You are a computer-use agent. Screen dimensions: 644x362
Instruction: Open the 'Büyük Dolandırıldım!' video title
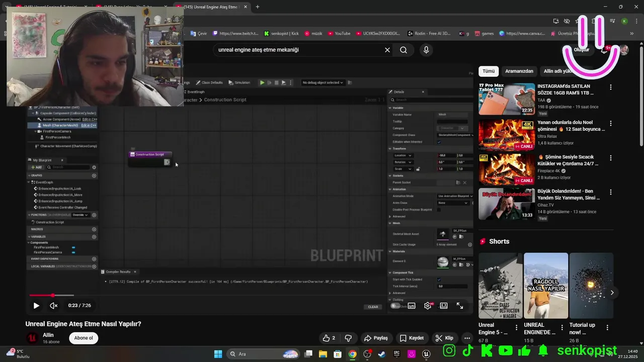click(x=570, y=195)
